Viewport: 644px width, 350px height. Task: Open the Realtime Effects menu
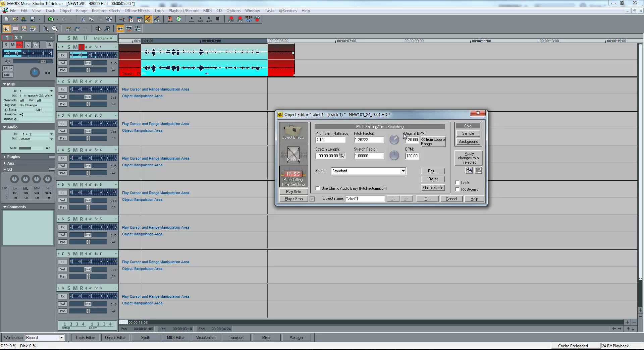coord(106,11)
